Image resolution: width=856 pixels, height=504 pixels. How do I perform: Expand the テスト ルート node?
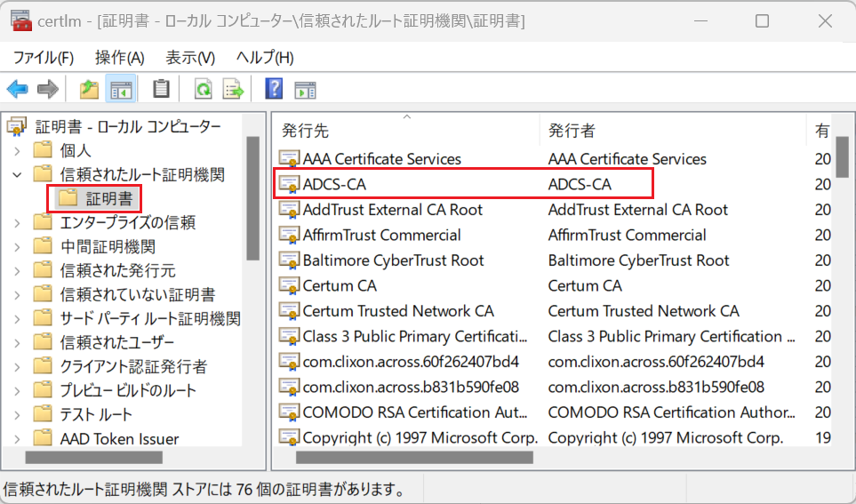tap(18, 415)
